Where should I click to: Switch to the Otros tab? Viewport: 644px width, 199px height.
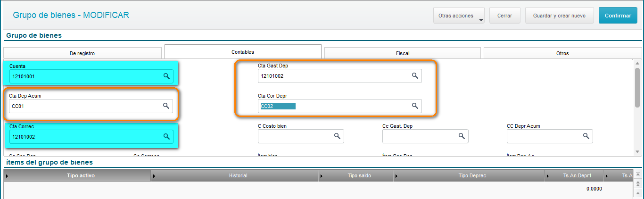(x=562, y=53)
